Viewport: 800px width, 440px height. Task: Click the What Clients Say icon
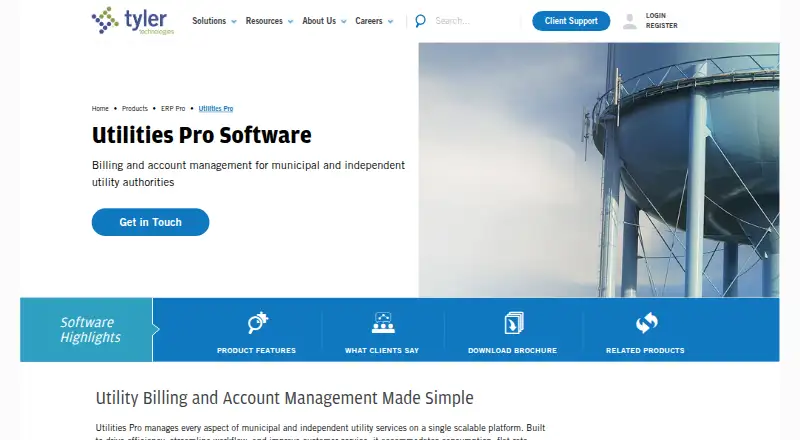point(383,323)
